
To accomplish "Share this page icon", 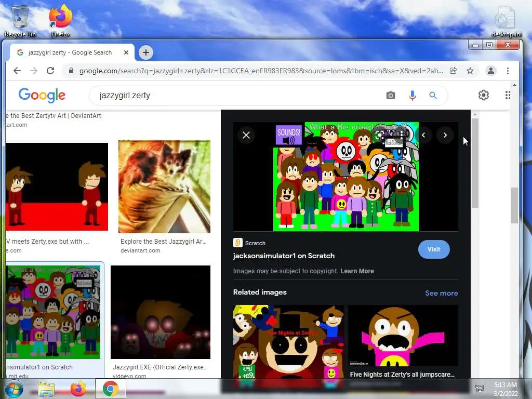I will 453,71.
